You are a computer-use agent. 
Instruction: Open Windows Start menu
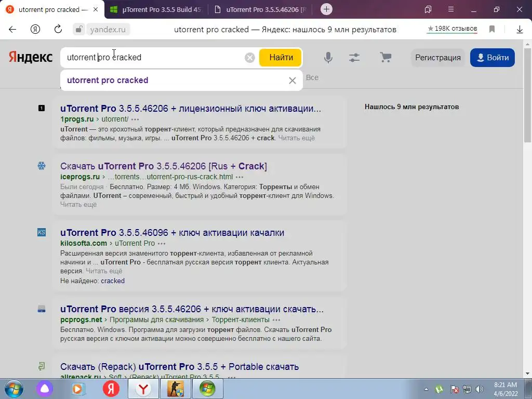(14, 389)
